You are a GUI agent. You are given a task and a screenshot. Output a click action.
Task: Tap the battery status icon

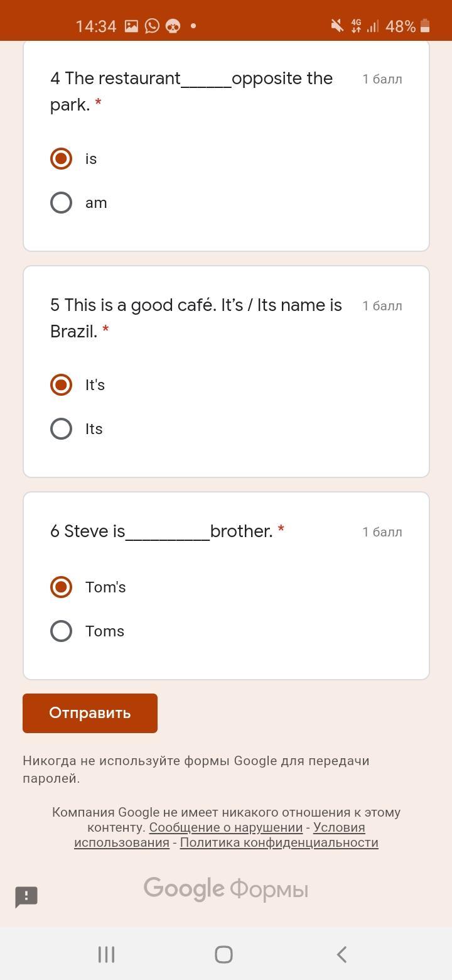coord(425,26)
